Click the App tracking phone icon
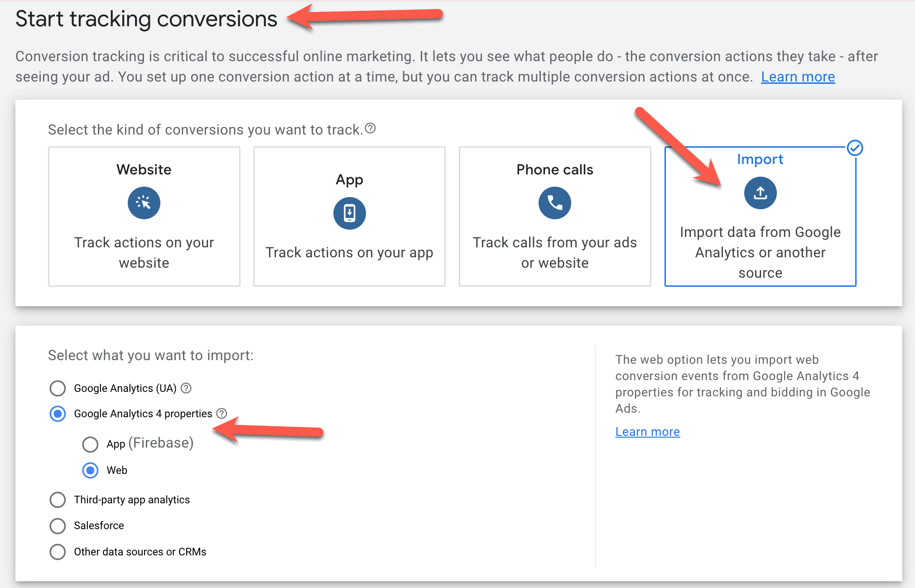Screen dimensions: 915x588 coord(349,213)
